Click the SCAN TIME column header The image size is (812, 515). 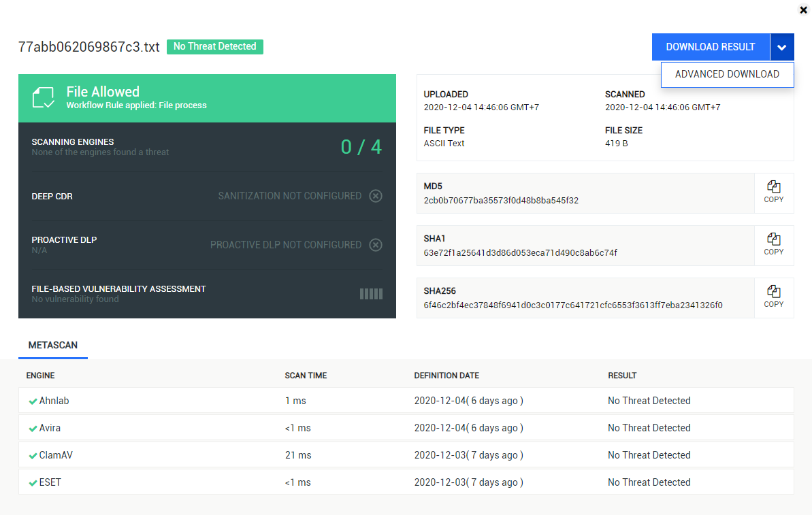(x=306, y=376)
